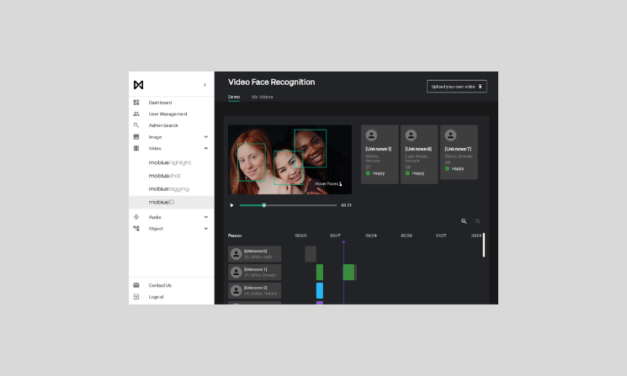The height and width of the screenshot is (376, 627).
Task: Collapse the Video section chevron
Action: click(x=206, y=148)
